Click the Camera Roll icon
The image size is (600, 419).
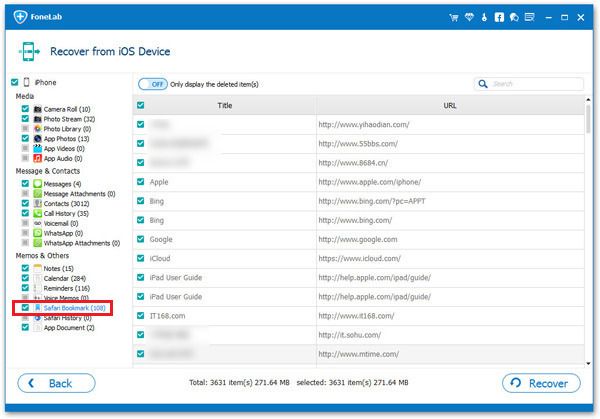[x=38, y=109]
